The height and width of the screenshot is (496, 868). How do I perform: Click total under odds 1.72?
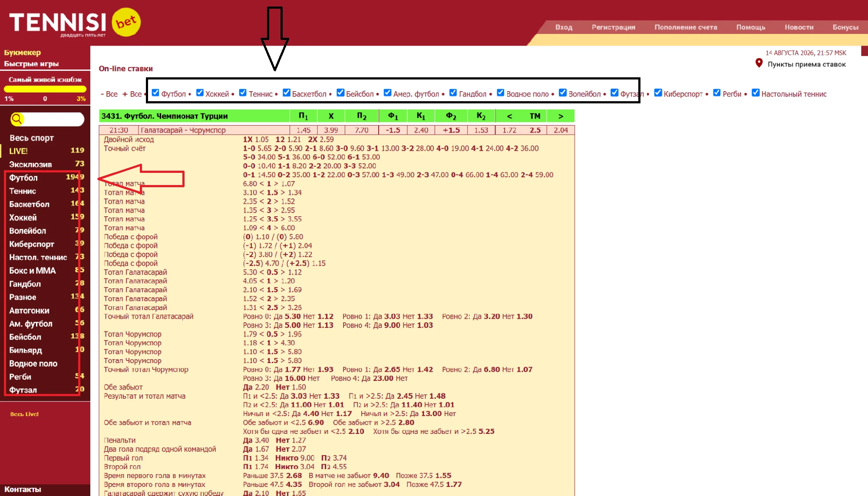pyautogui.click(x=509, y=130)
